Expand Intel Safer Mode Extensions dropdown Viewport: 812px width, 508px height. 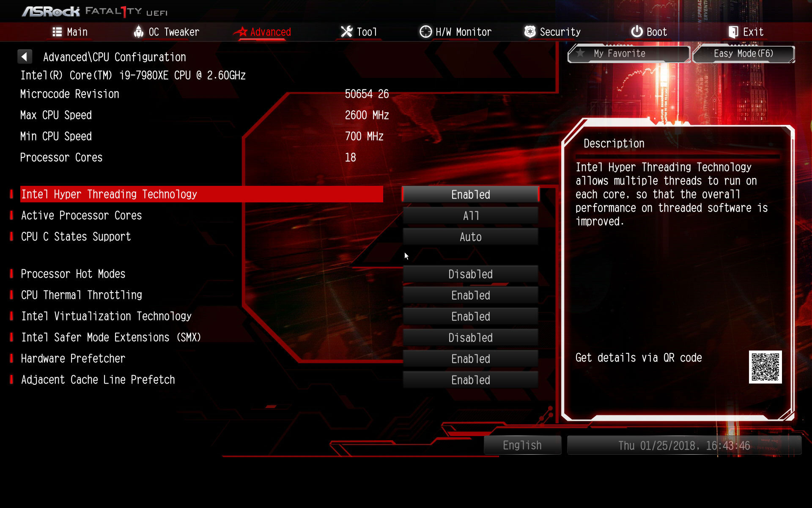point(470,338)
